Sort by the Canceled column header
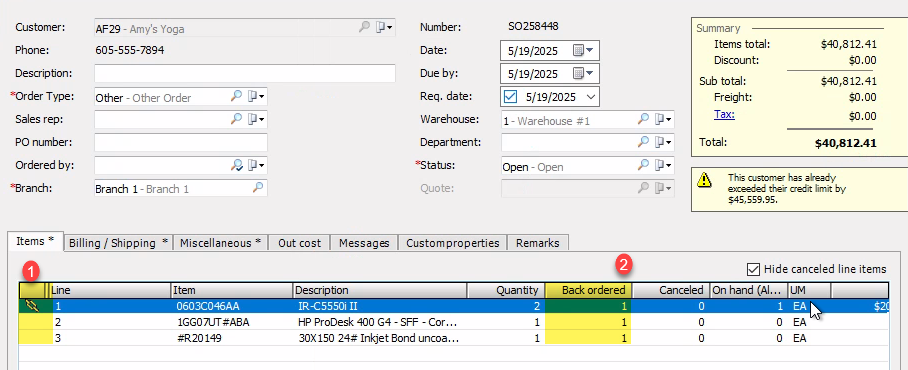Viewport: 908px width, 370px height. 671,290
